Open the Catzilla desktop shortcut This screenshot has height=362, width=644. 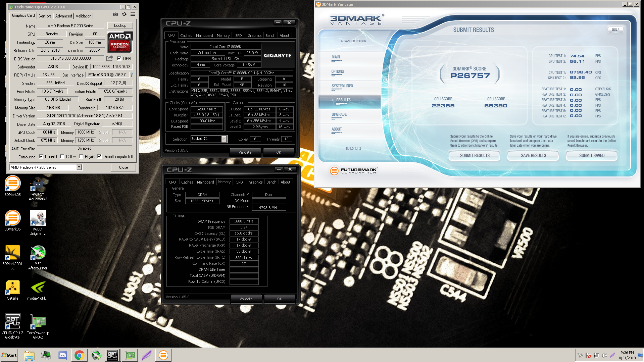pos(12,291)
